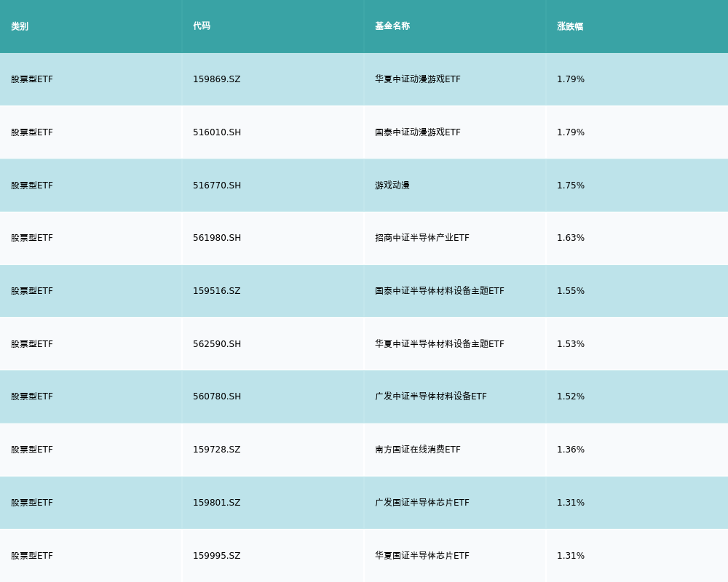Click fund name 招商中证半导体产业ETF
728x582 pixels.
pyautogui.click(x=422, y=238)
